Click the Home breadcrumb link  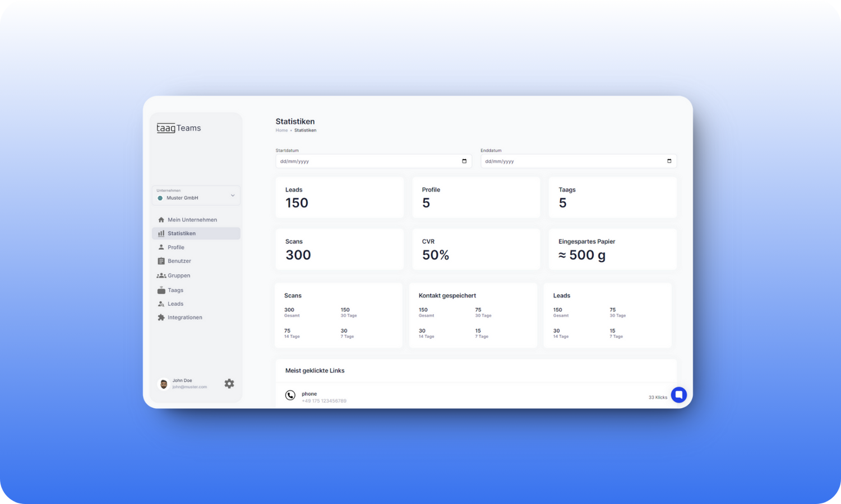tap(281, 131)
